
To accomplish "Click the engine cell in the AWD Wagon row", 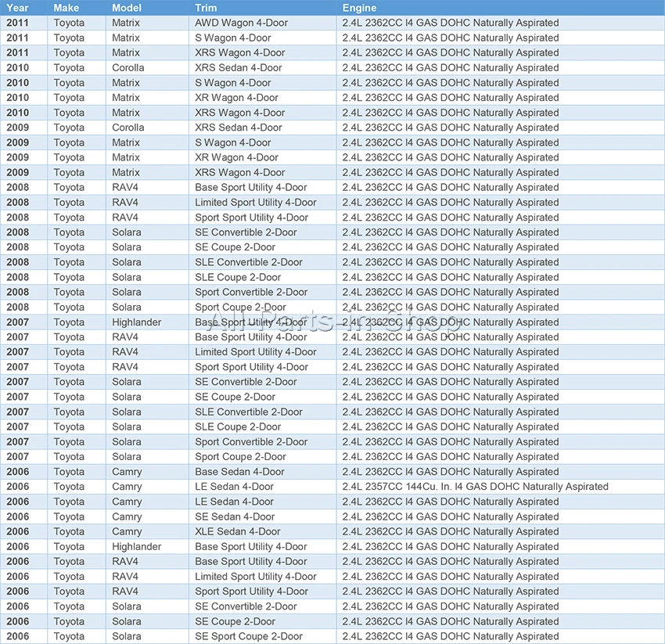I will point(451,23).
